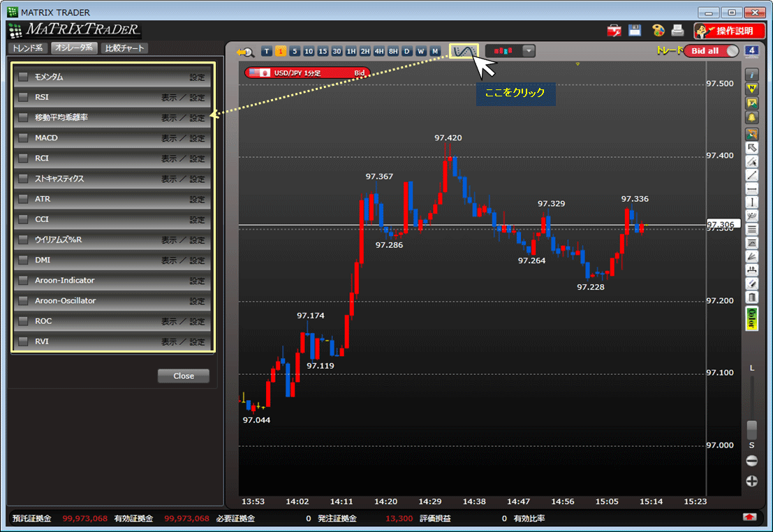The height and width of the screenshot is (532, 773).
Task: Click the yellow triangle N icon
Action: [751, 89]
